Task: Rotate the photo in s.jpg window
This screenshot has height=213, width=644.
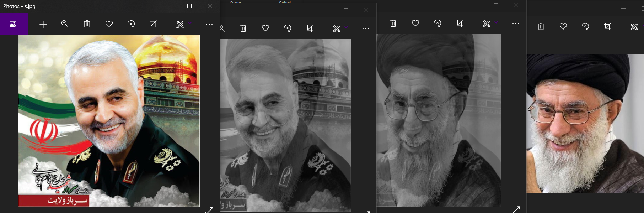Action: click(x=131, y=24)
